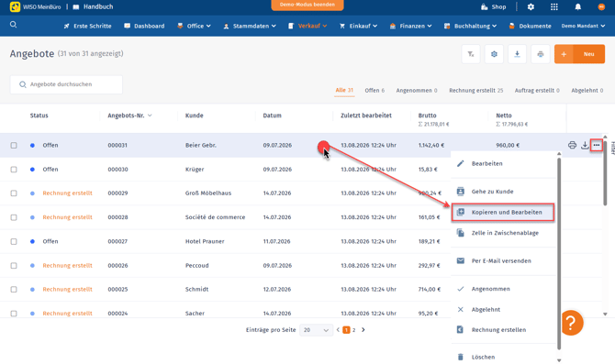
Task: Select checkbox for offer 000024
Action: (x=14, y=314)
